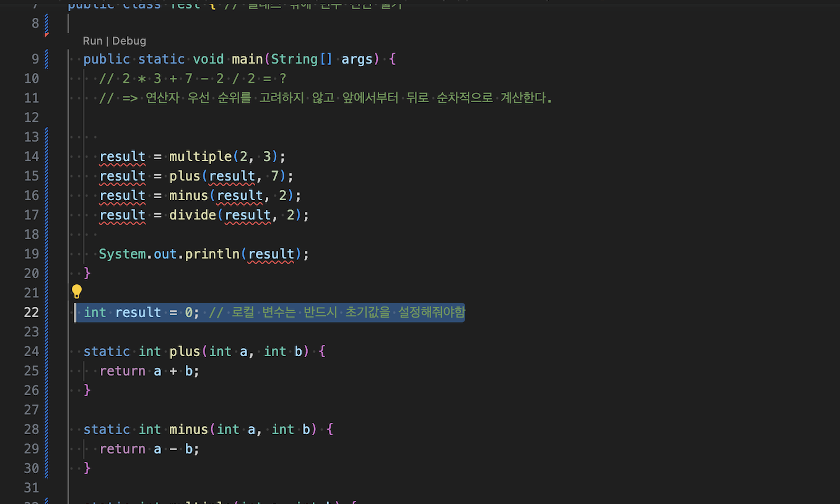Click the closing brace on line 20
This screenshot has height=504, width=840.
pos(87,273)
